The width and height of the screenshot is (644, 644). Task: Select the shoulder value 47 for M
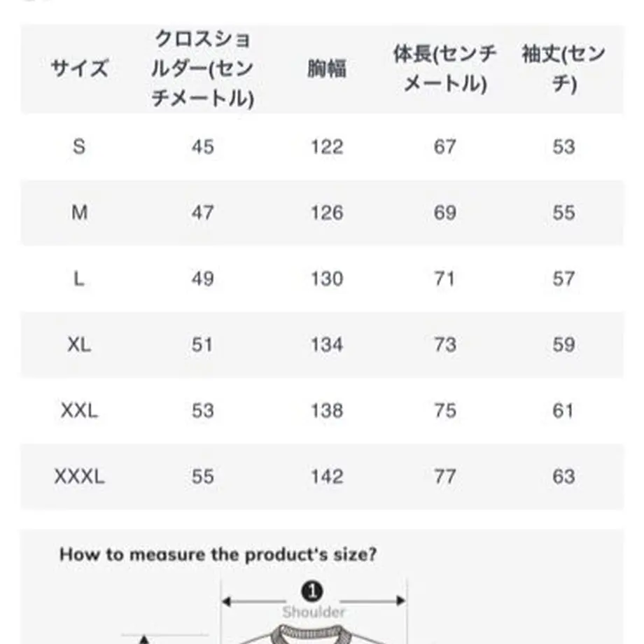point(202,213)
